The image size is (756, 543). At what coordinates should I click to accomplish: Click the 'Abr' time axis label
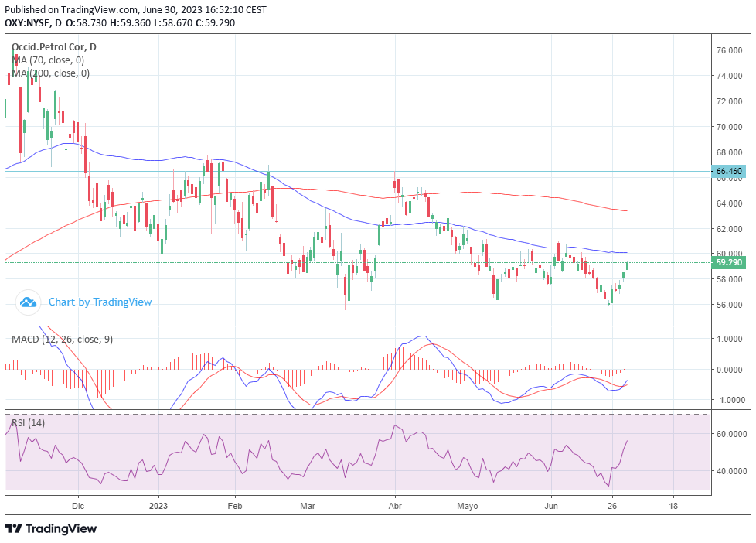coord(395,506)
